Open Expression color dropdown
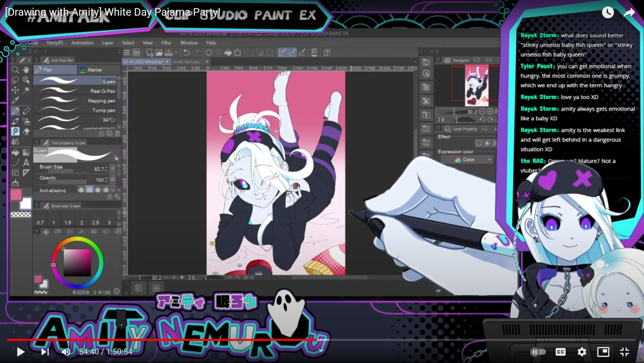 [467, 160]
